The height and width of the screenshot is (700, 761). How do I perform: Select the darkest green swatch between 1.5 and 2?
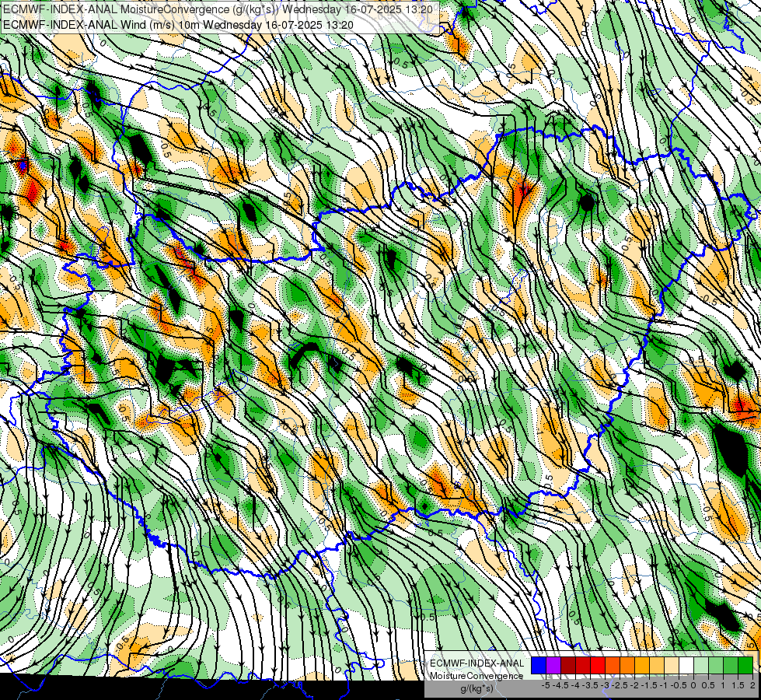(x=745, y=666)
